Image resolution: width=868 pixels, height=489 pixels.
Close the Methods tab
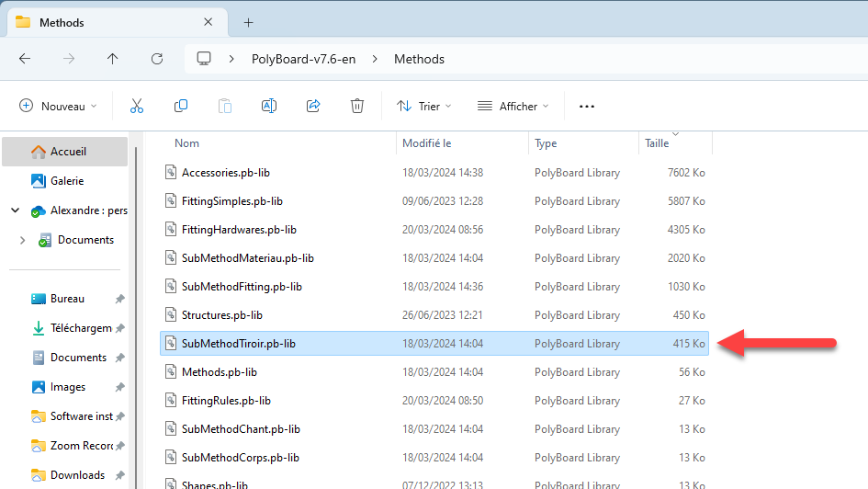(x=209, y=22)
